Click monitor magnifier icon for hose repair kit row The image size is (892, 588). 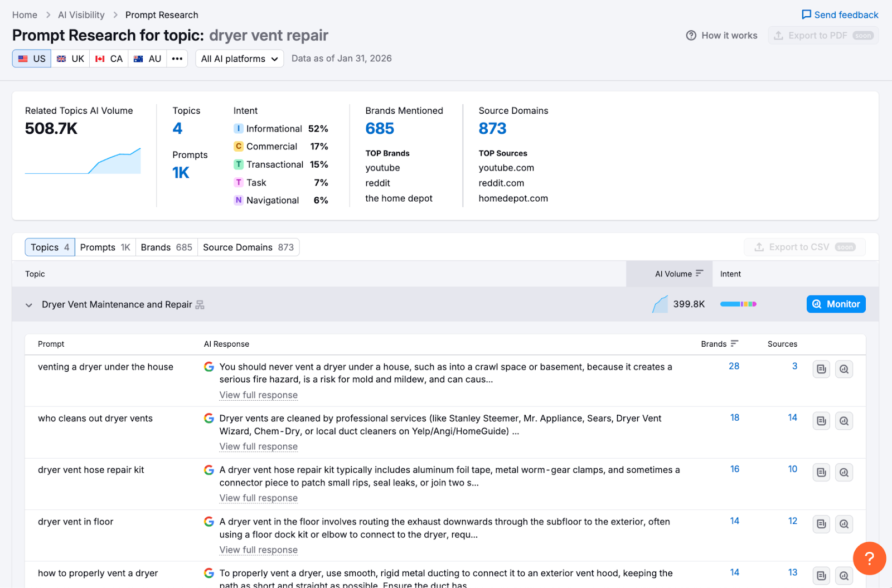pyautogui.click(x=844, y=473)
